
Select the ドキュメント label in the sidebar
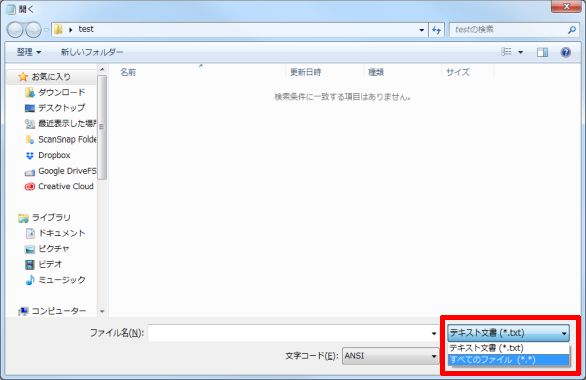point(62,233)
